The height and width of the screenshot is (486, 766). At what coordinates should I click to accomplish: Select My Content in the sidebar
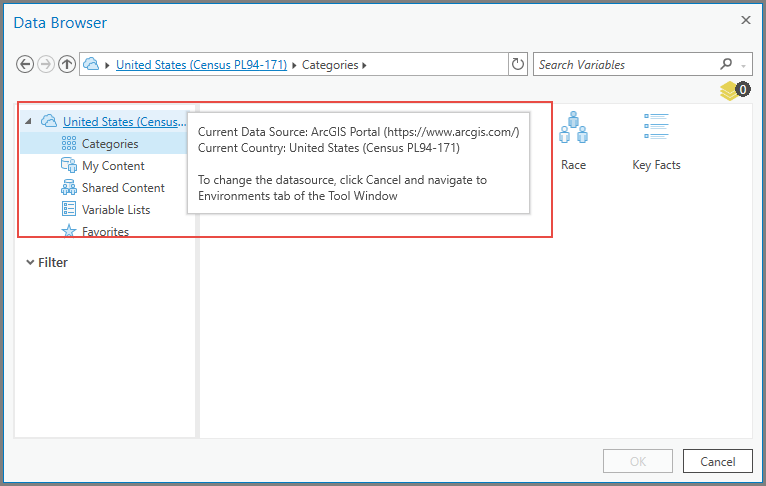coord(113,166)
